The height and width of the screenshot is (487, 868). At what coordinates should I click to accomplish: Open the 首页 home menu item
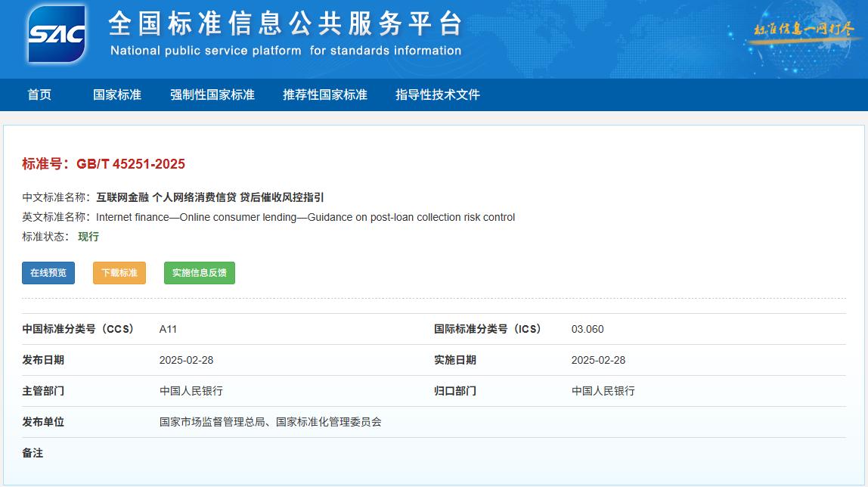pyautogui.click(x=39, y=95)
